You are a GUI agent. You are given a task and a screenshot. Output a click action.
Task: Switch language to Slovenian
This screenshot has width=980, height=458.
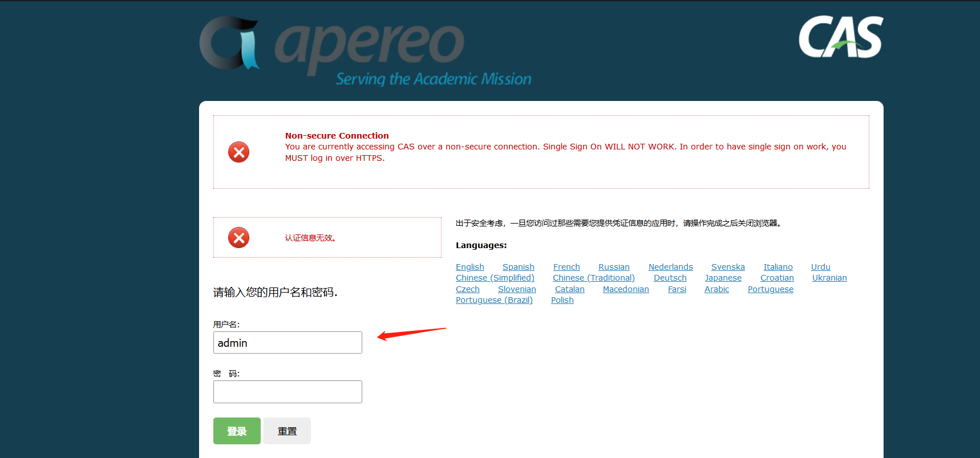click(x=517, y=289)
